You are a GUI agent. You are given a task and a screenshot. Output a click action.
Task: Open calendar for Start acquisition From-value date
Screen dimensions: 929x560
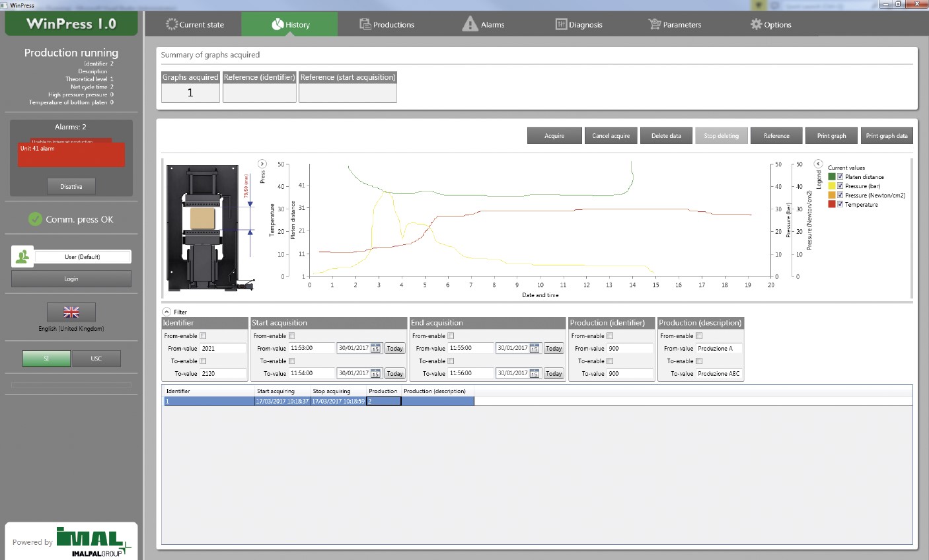pyautogui.click(x=375, y=348)
